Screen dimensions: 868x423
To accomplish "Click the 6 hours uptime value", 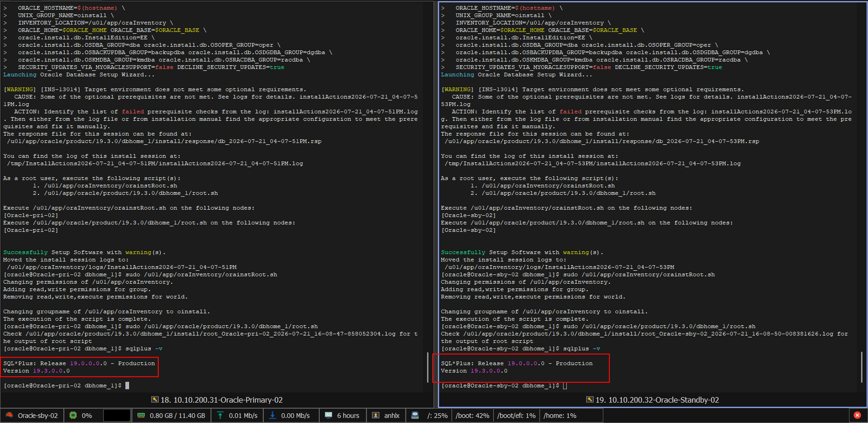I will pos(348,416).
